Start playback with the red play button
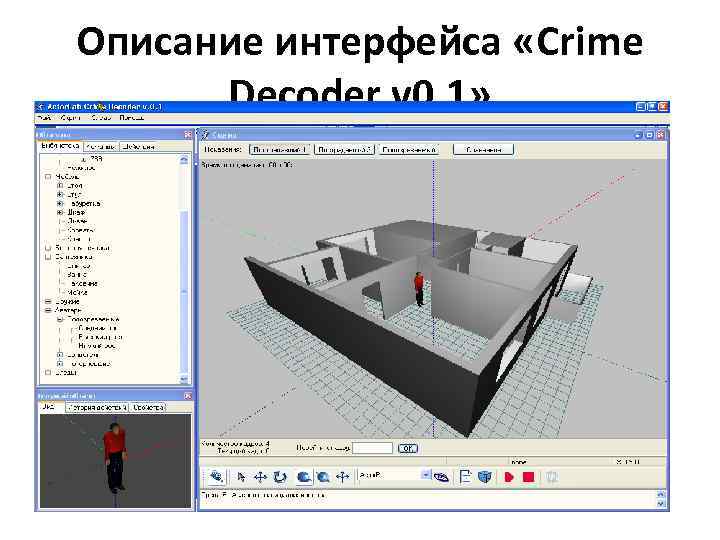Viewport: 720px width, 540px height. [509, 477]
